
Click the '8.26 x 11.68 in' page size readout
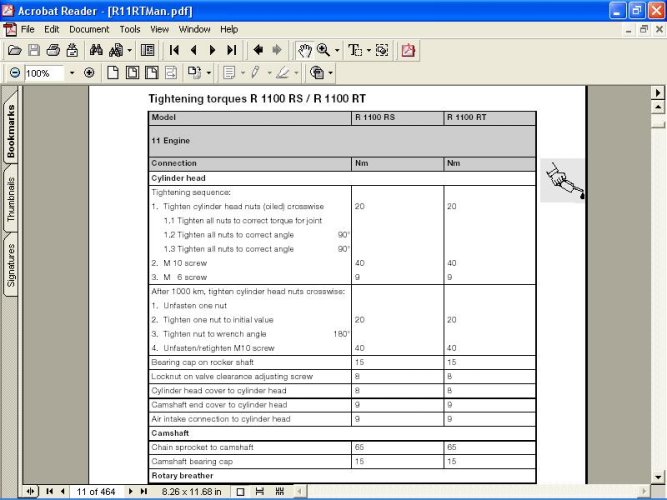click(x=191, y=492)
